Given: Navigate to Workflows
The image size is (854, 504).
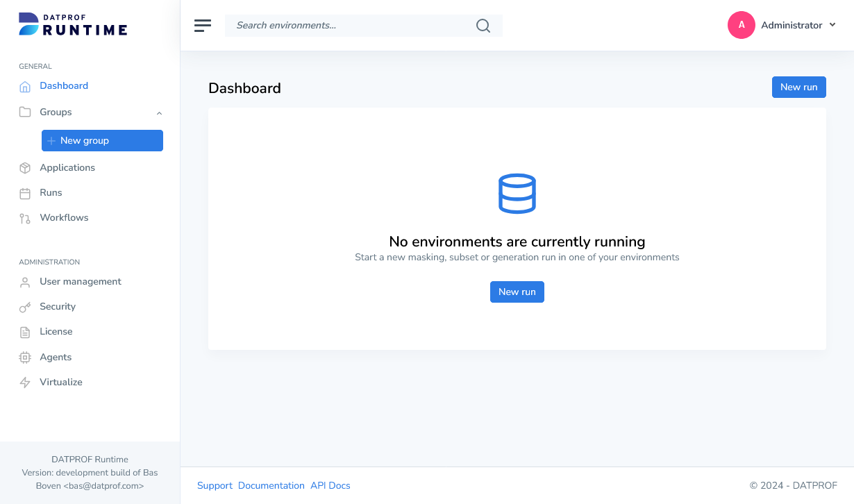Looking at the screenshot, I should (x=64, y=217).
